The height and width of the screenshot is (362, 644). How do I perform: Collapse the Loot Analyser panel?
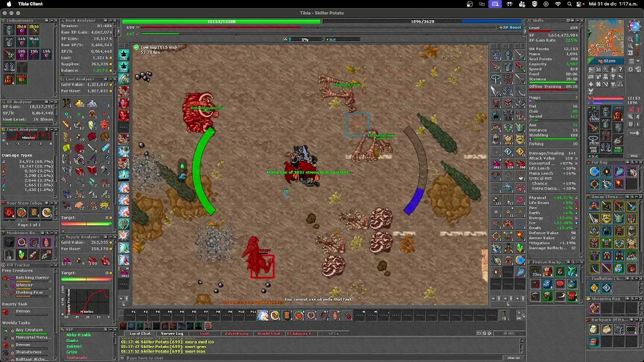pos(111,79)
